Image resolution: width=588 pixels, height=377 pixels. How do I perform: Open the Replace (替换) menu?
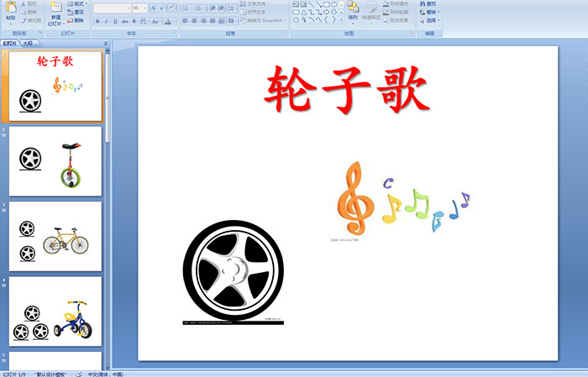pos(430,12)
